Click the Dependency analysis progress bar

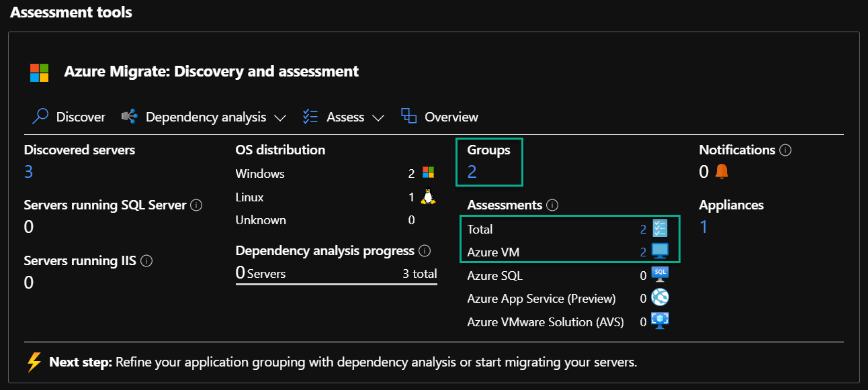click(337, 284)
